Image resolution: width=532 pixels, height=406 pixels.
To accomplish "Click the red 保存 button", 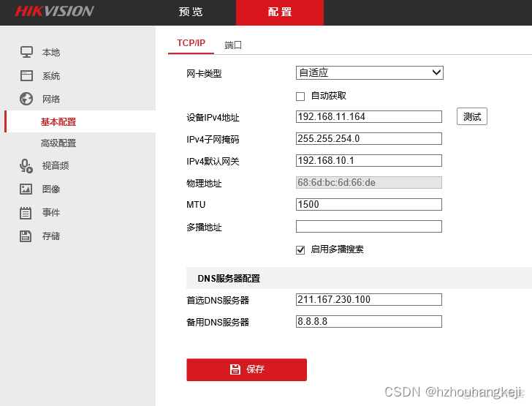I will (247, 369).
